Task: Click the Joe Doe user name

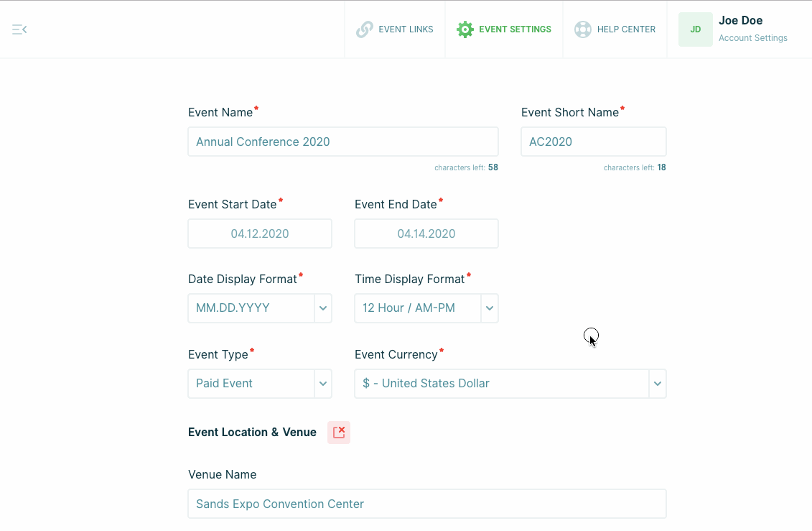Action: tap(740, 21)
